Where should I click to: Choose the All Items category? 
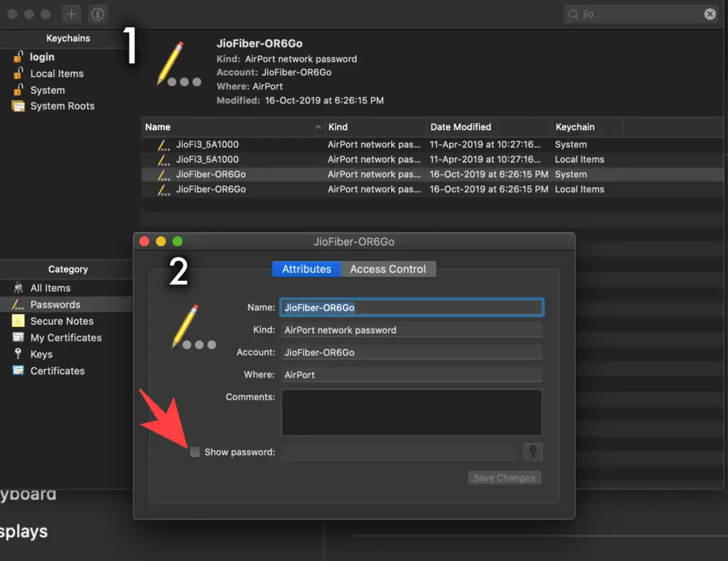click(x=50, y=288)
